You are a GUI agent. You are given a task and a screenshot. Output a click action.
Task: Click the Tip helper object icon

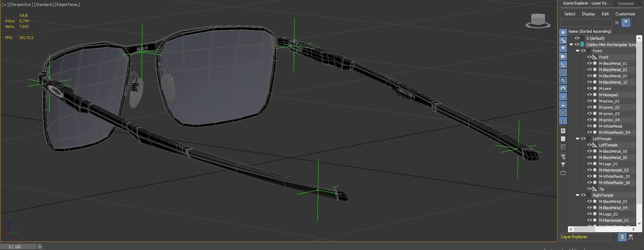(x=595, y=189)
